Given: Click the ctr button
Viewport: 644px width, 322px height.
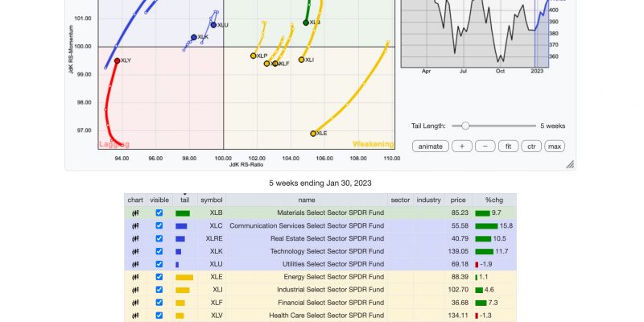Looking at the screenshot, I should 531,147.
